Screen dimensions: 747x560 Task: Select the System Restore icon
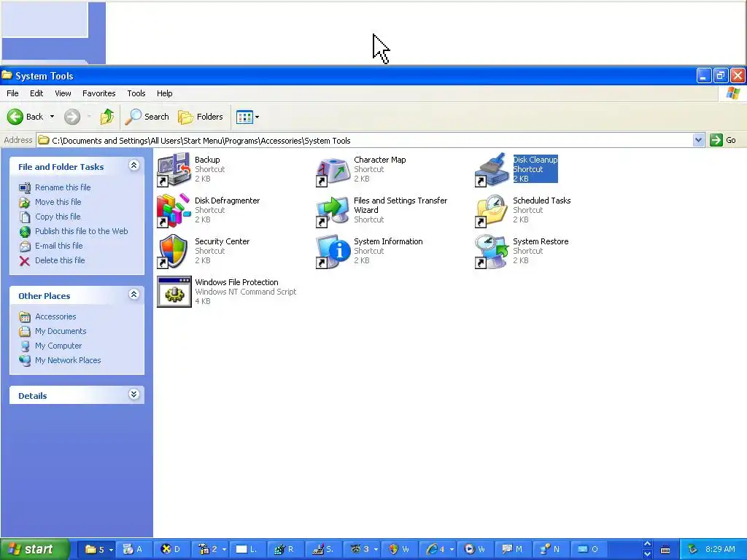pyautogui.click(x=492, y=252)
